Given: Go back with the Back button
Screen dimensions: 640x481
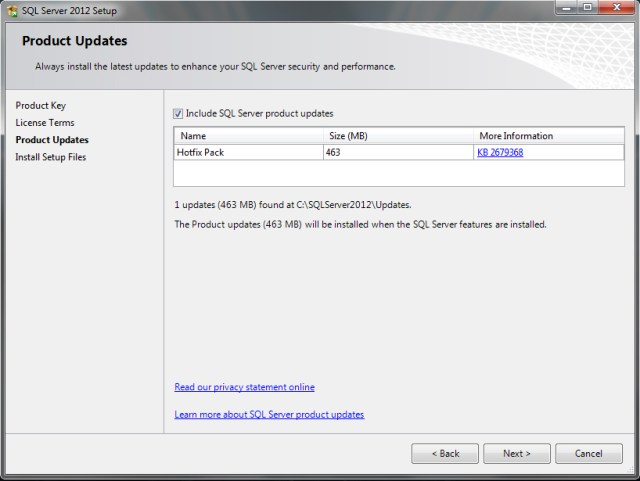Looking at the screenshot, I should (x=445, y=454).
